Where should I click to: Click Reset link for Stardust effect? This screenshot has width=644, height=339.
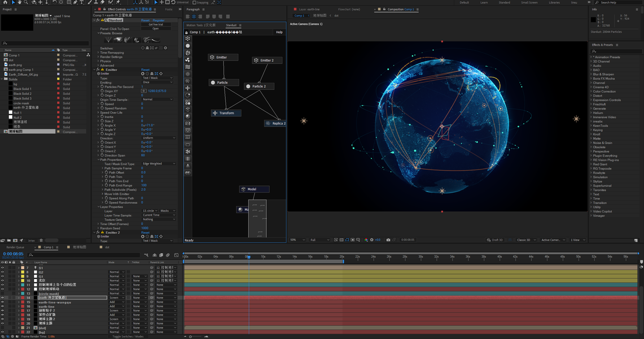click(146, 20)
